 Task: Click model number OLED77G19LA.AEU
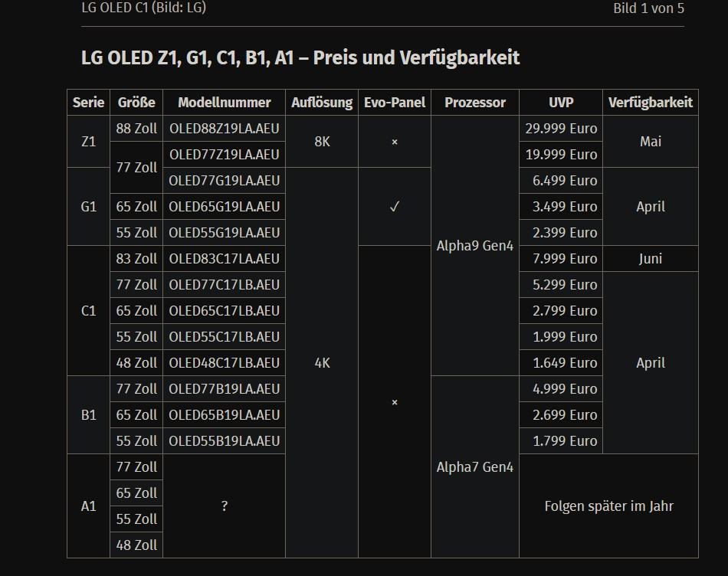pyautogui.click(x=225, y=181)
